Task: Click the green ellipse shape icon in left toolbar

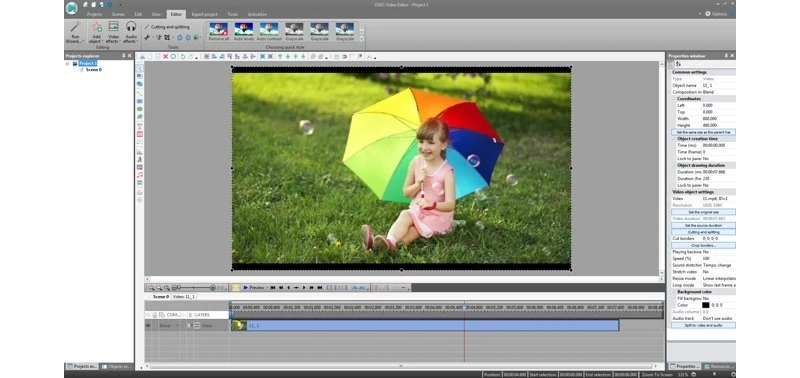Action: (140, 109)
